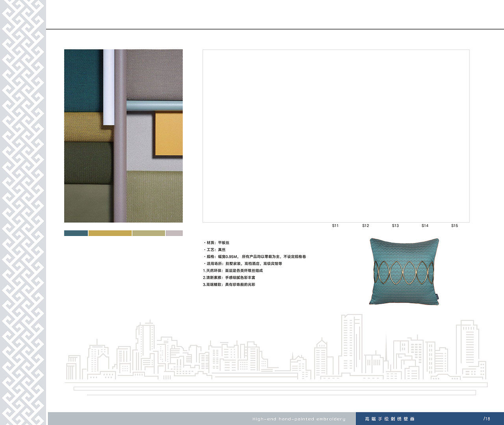Image resolution: width=504 pixels, height=425 pixels.
Task: Select the pale mauve-gray color swatch
Action: pos(174,233)
